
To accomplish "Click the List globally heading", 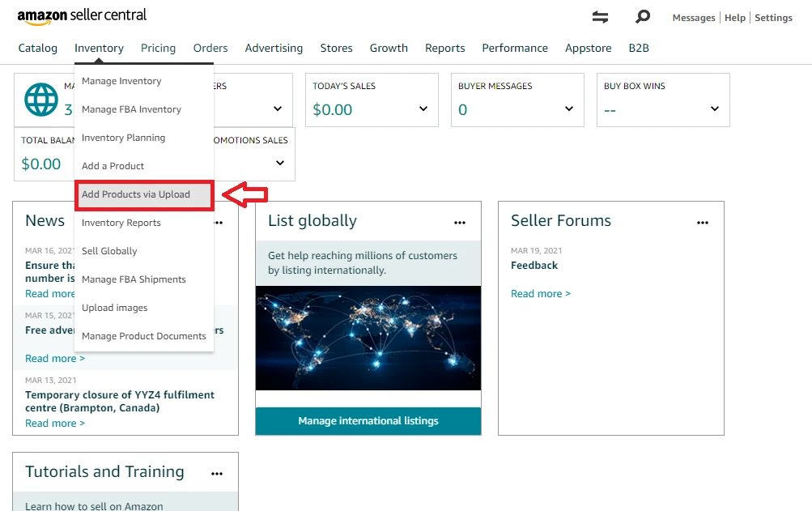I will (312, 221).
